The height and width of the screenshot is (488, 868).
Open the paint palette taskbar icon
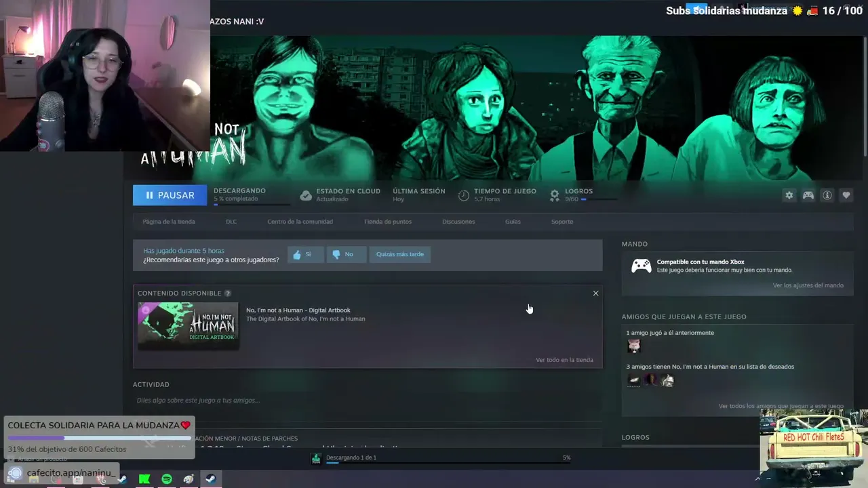(189, 479)
